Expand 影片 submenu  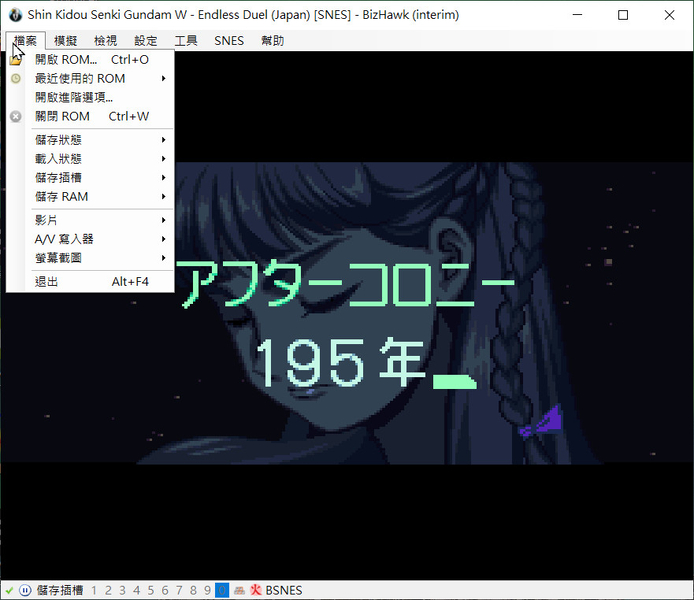tap(90, 220)
